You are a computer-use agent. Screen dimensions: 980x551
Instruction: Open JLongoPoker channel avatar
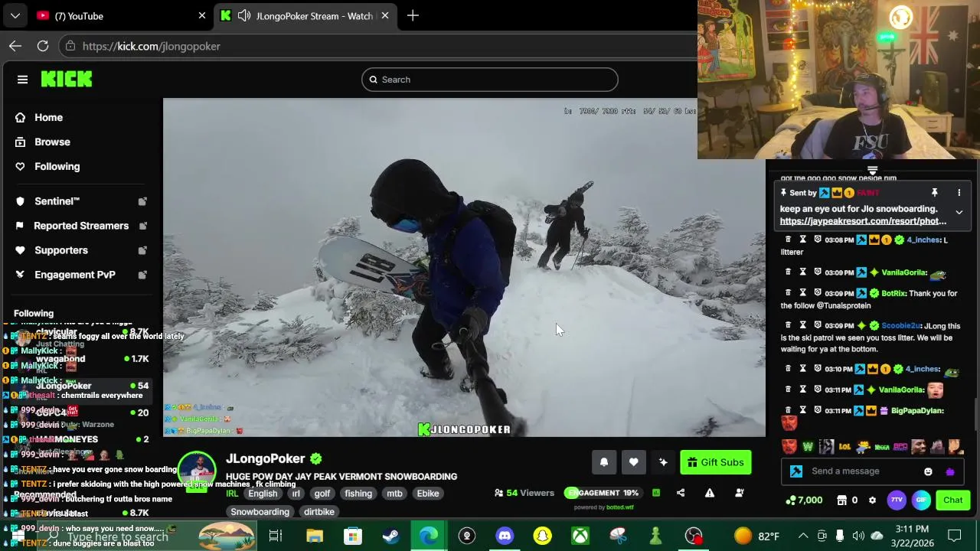coord(197,471)
